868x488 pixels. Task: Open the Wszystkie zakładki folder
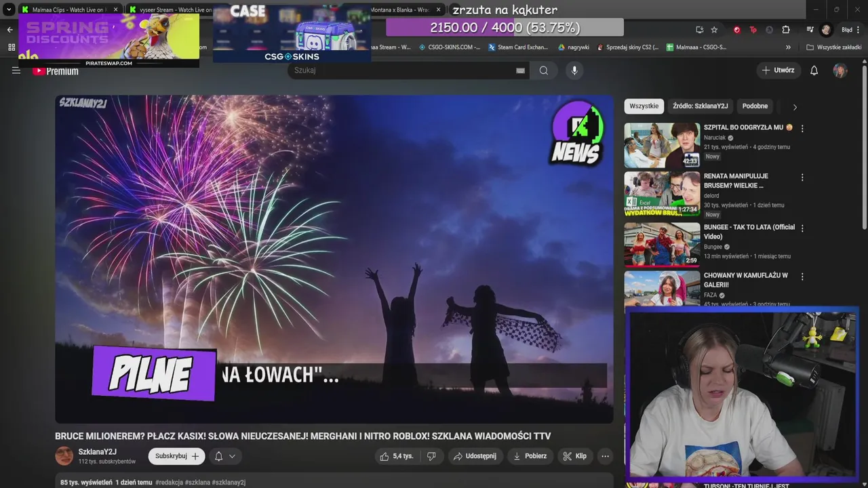(834, 47)
